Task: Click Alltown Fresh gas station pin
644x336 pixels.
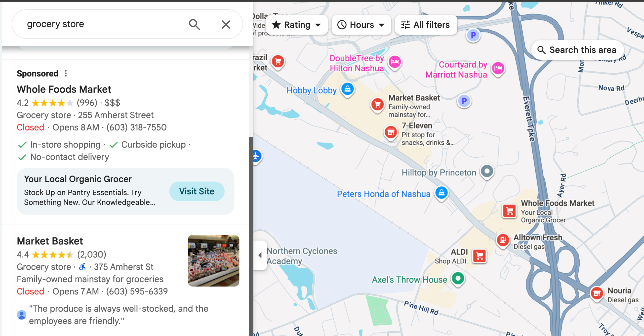Action: (503, 240)
